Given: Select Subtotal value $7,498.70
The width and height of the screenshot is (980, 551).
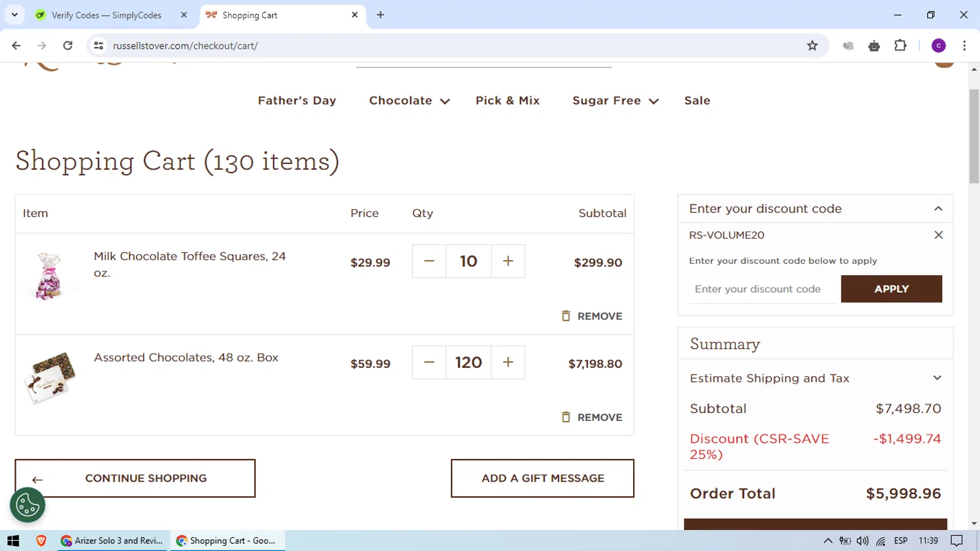Looking at the screenshot, I should [908, 409].
